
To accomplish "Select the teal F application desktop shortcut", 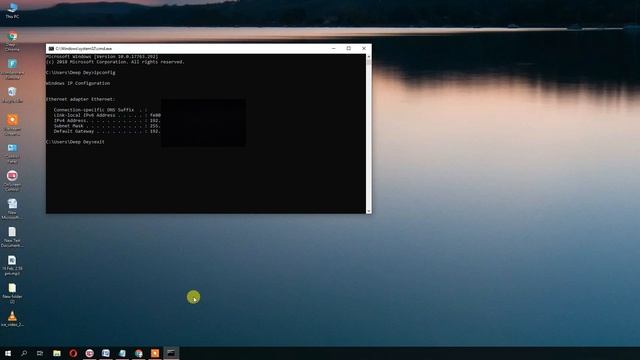I will tap(12, 69).
